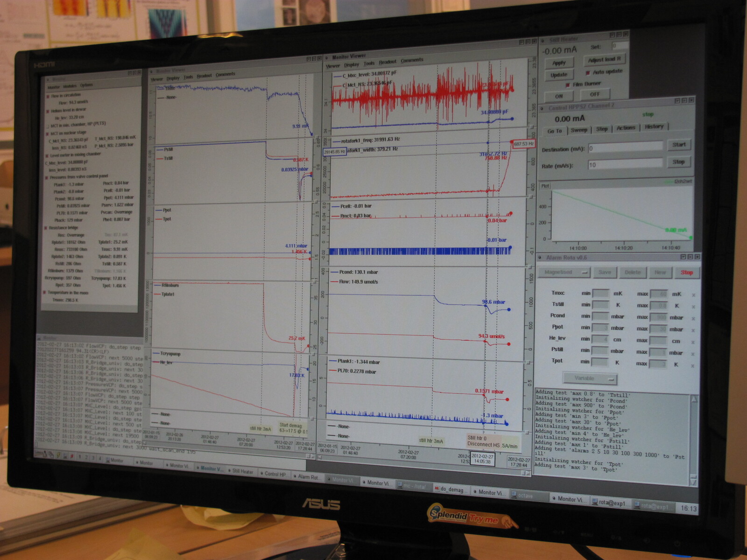747x560 pixels.
Task: Open Display menu in right Monitor Viewer
Action: tap(352, 64)
